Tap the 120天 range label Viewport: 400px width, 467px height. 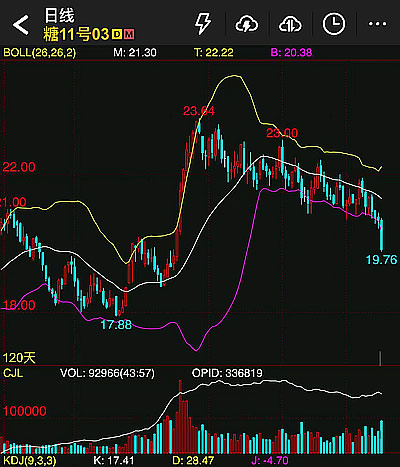click(x=19, y=358)
